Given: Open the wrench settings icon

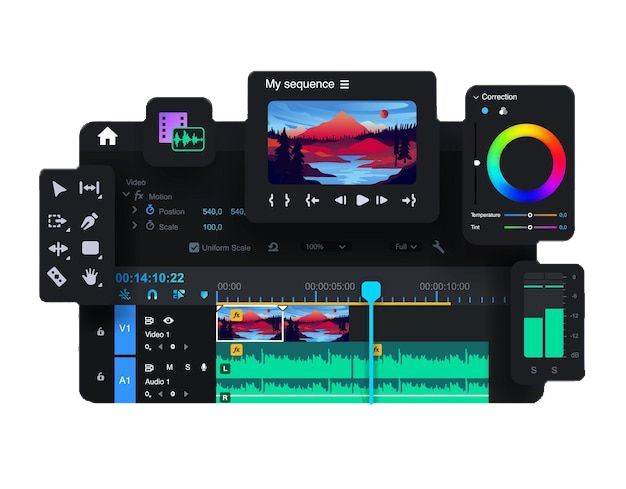Looking at the screenshot, I should pos(438,247).
